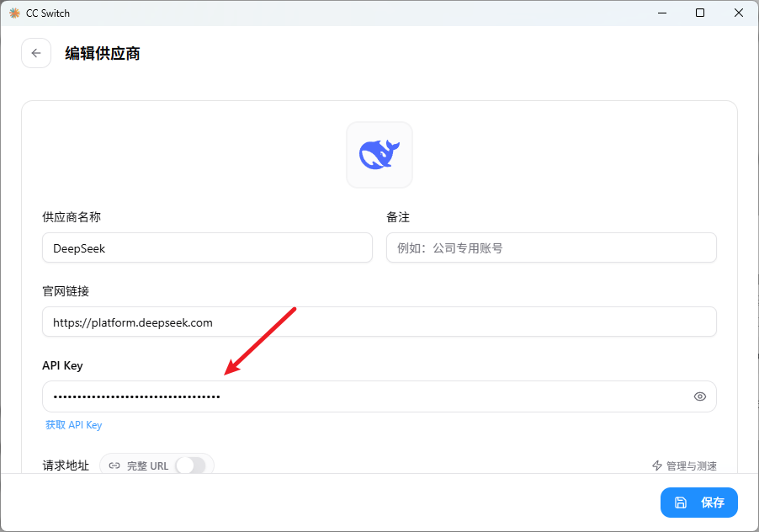The height and width of the screenshot is (532, 759).
Task: Focus the 供应商名称 field containing DeepSeek
Action: (x=207, y=247)
